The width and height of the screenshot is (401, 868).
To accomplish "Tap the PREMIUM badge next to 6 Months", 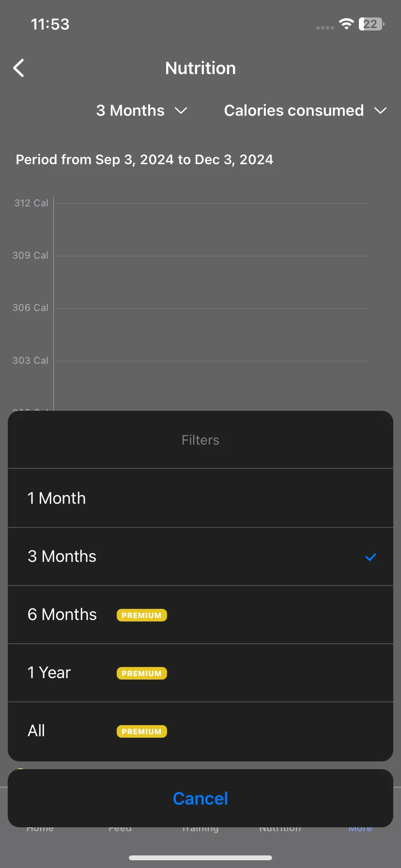I will [x=141, y=615].
